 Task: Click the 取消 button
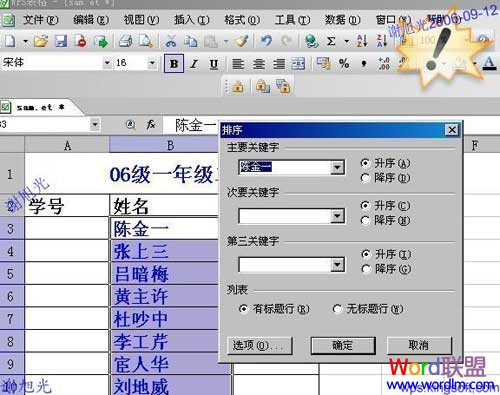pos(419,345)
